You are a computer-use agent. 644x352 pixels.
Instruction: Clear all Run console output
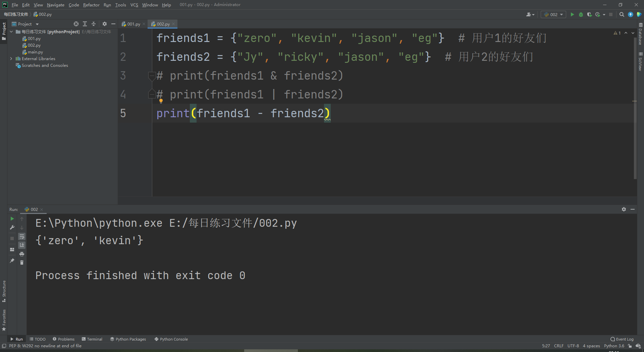22,262
